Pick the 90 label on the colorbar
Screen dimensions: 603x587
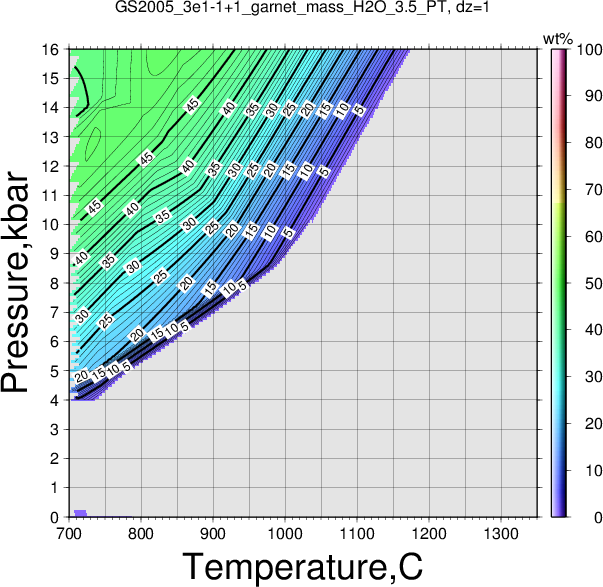coord(594,96)
